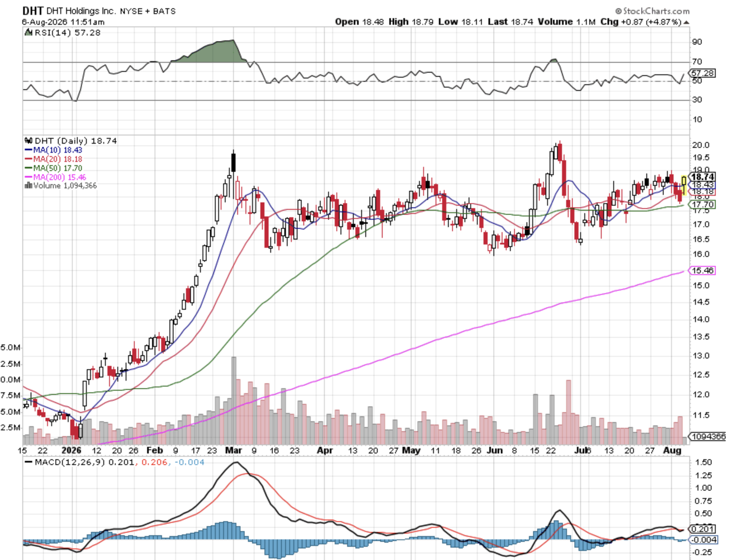This screenshot has width=743, height=560.
Task: Click the 1.50 label on the MACD axis
Action: click(x=703, y=462)
